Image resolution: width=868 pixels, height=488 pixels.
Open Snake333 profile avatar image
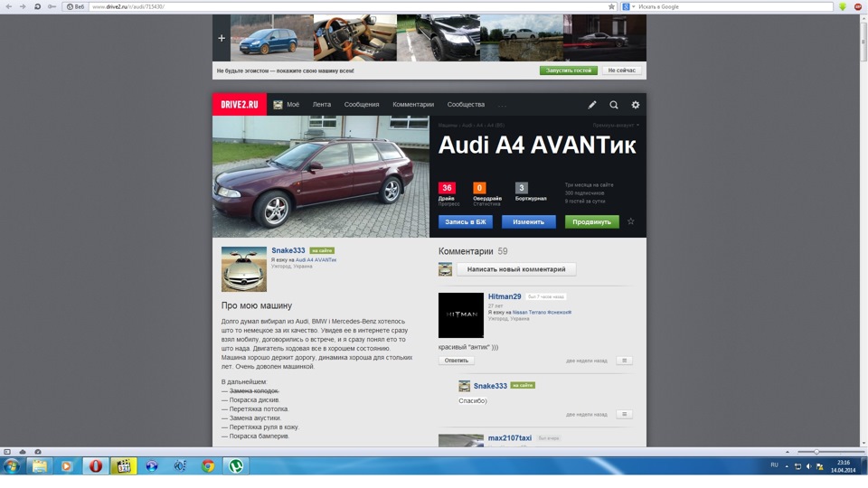point(244,269)
